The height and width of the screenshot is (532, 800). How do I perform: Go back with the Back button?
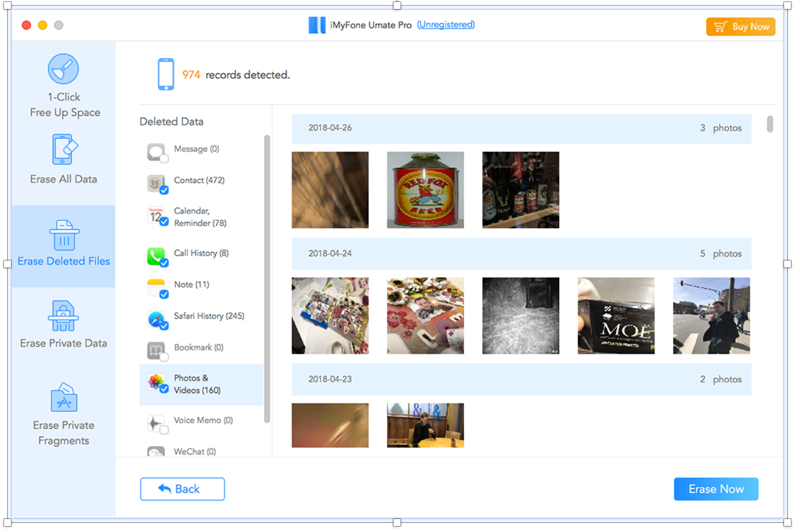pyautogui.click(x=182, y=489)
